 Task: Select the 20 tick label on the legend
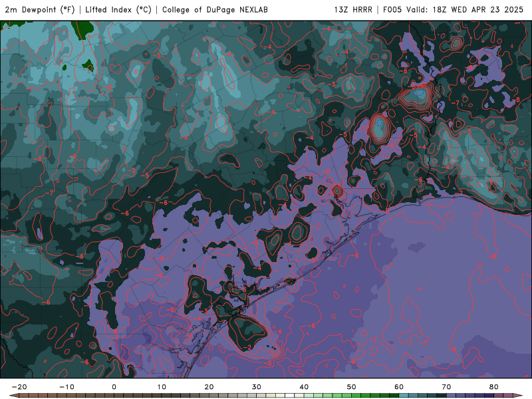point(209,387)
